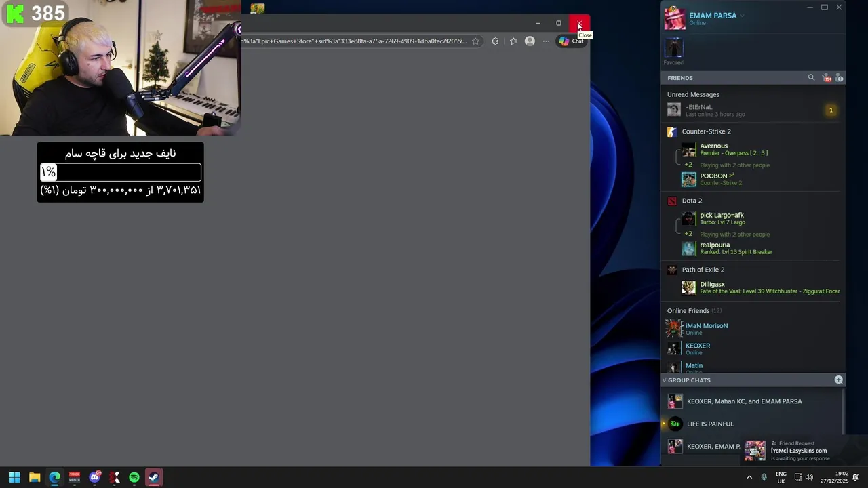Favorite this page with the browser star icon
This screenshot has width=868, height=488.
[475, 41]
